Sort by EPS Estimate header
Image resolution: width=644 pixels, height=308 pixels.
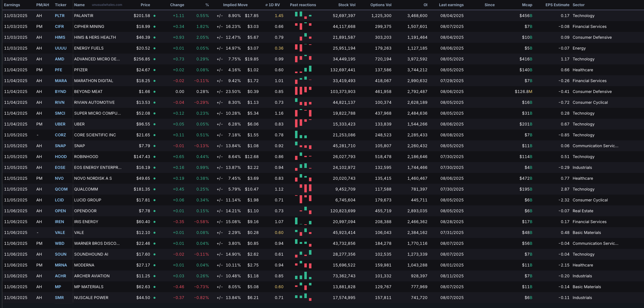pyautogui.click(x=557, y=5)
